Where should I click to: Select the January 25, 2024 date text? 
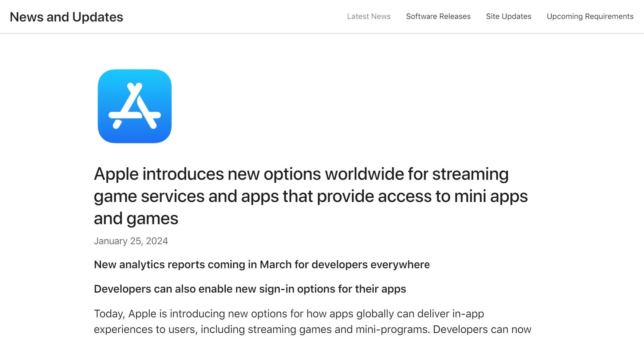pyautogui.click(x=131, y=241)
